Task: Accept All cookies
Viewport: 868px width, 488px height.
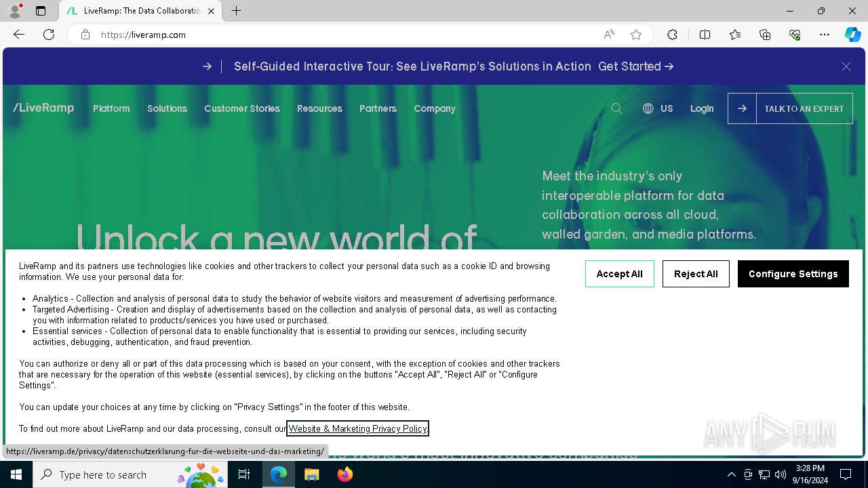Action: [619, 274]
